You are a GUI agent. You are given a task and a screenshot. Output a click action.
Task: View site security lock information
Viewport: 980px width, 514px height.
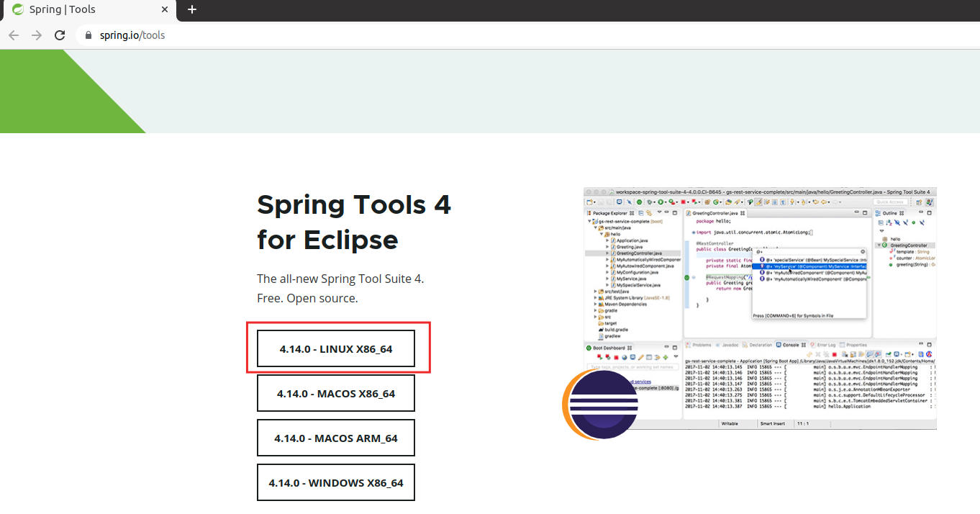tap(89, 35)
